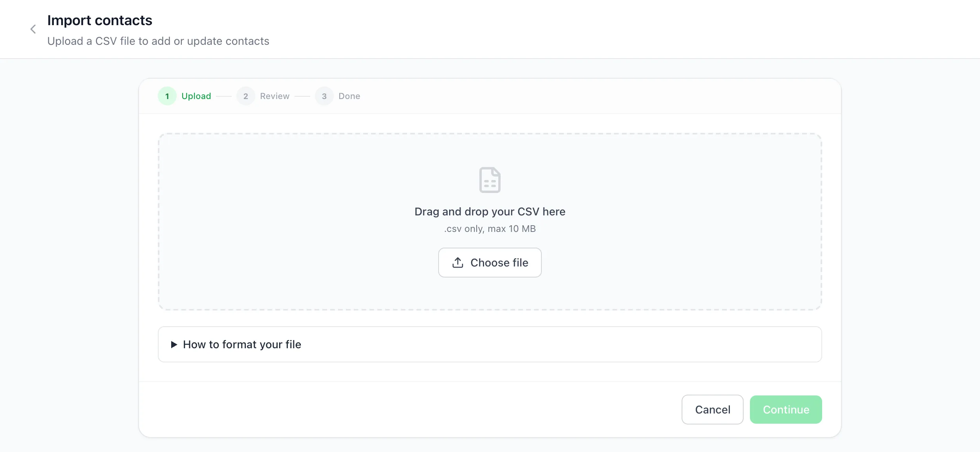Image resolution: width=980 pixels, height=452 pixels.
Task: Click the 'Review' step label
Action: (x=275, y=96)
